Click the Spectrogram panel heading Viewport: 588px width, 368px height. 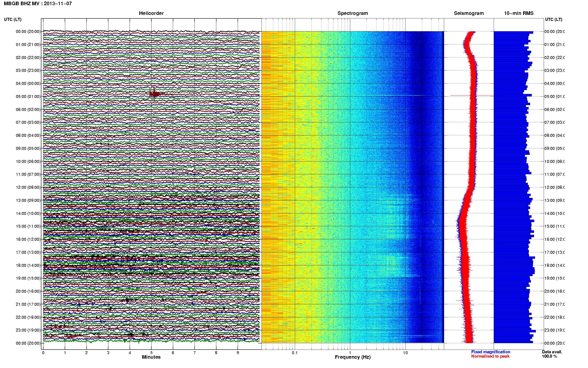click(x=353, y=13)
